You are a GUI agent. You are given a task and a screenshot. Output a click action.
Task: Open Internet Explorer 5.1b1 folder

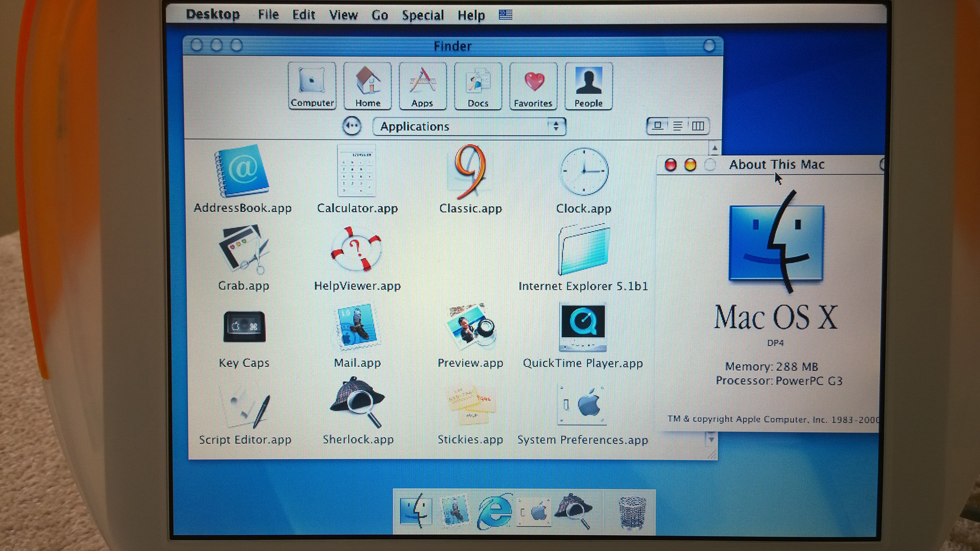584,249
